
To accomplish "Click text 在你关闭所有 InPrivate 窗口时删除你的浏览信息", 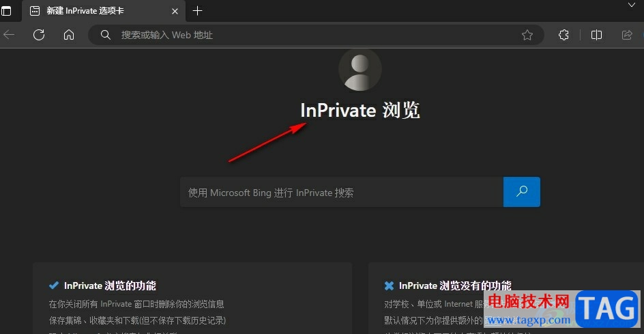I will click(136, 305).
